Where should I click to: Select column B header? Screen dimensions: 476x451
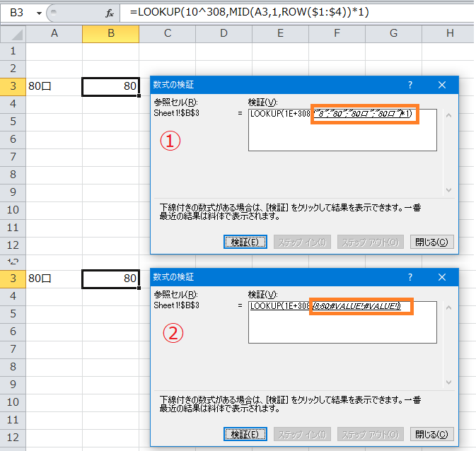pyautogui.click(x=111, y=33)
